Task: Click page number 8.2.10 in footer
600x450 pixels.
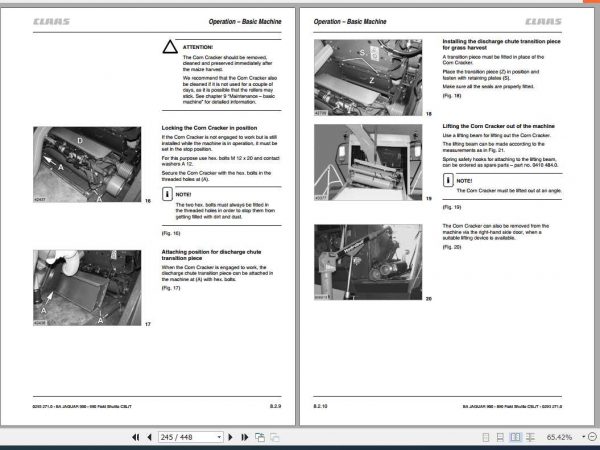Action: 320,406
